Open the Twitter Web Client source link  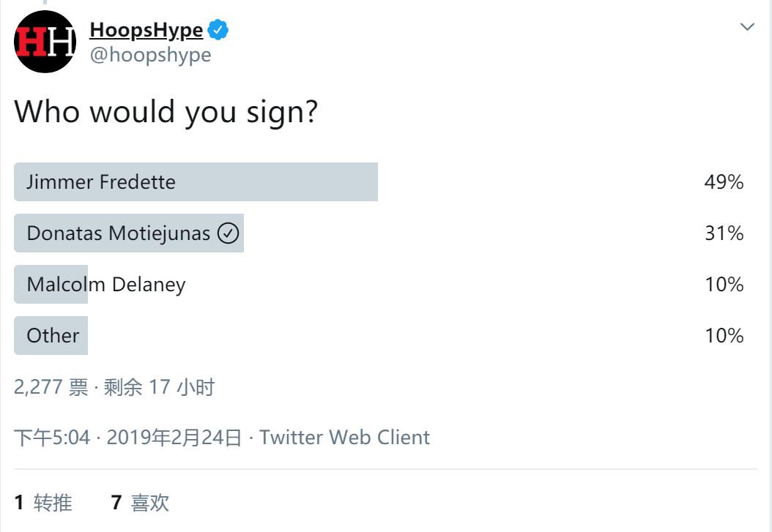(344, 438)
